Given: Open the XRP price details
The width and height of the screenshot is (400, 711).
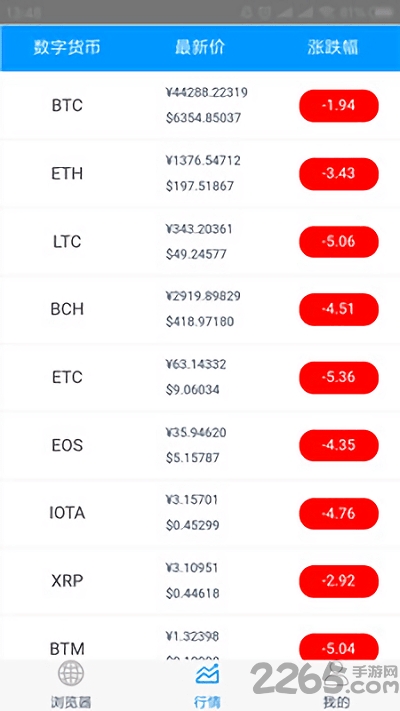Looking at the screenshot, I should click(192, 580).
